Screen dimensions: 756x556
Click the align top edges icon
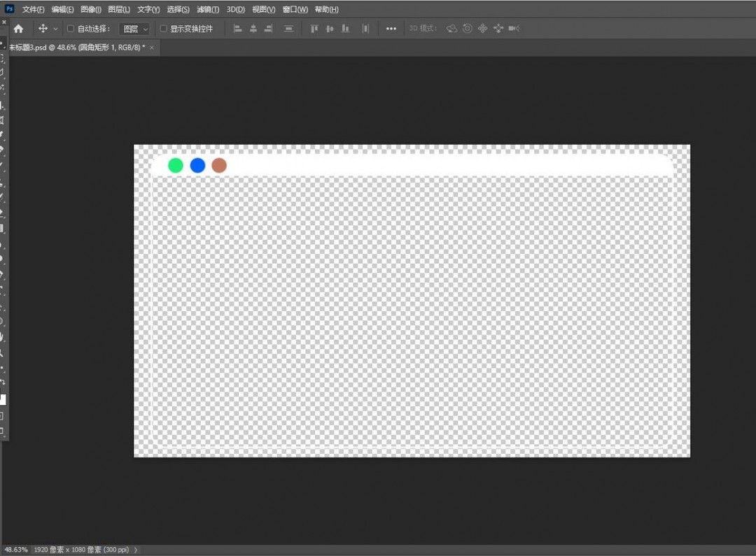(314, 29)
